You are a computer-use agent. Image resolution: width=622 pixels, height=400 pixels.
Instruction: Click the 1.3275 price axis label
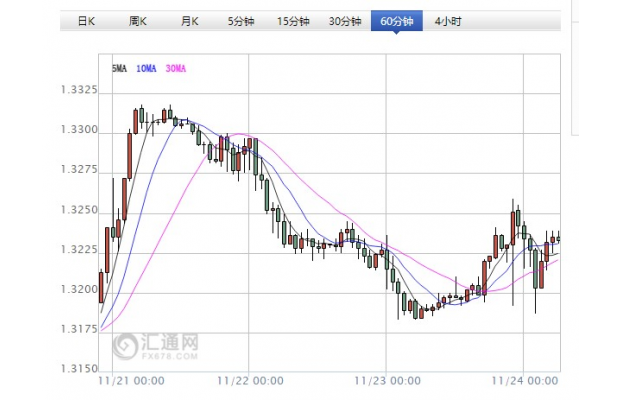[x=79, y=169]
